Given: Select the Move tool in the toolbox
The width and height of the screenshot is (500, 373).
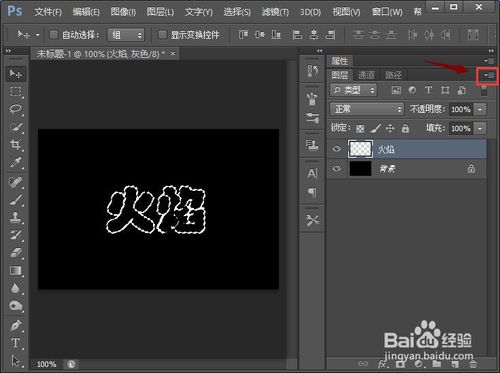Looking at the screenshot, I should click(x=15, y=73).
